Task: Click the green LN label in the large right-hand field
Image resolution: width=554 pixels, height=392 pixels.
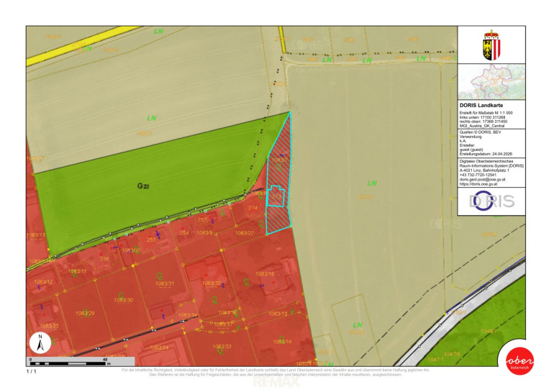Action: (x=372, y=184)
